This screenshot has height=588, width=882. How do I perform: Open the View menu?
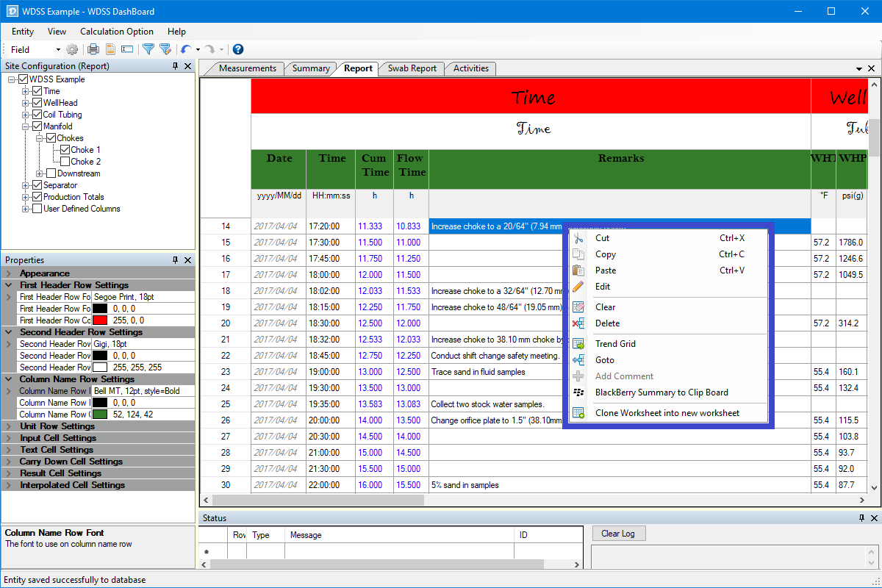(57, 32)
